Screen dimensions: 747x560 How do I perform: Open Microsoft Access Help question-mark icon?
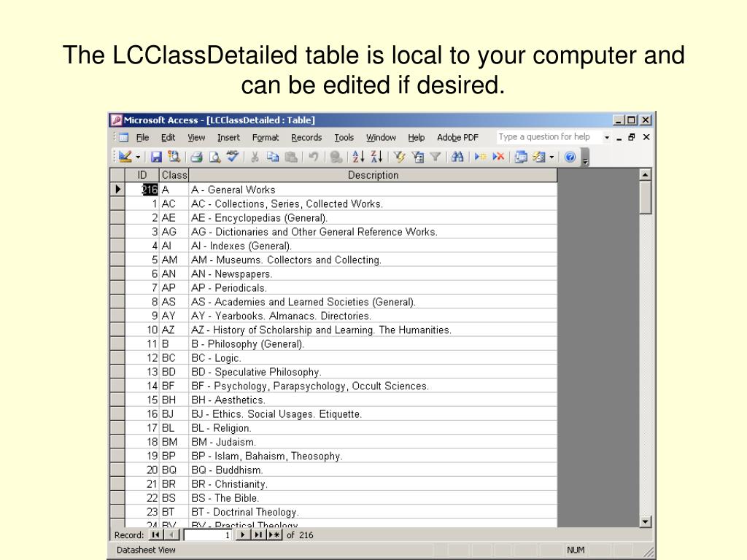570,157
